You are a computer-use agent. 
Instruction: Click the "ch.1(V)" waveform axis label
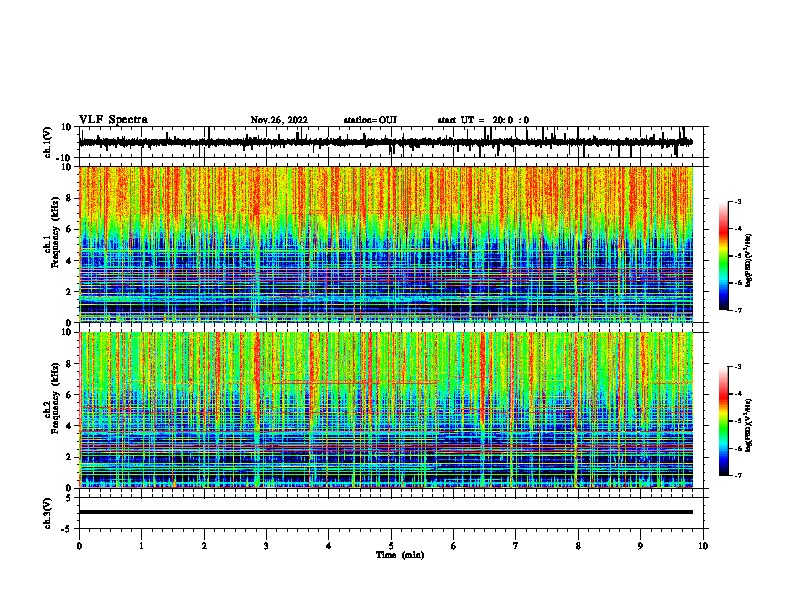(48, 142)
